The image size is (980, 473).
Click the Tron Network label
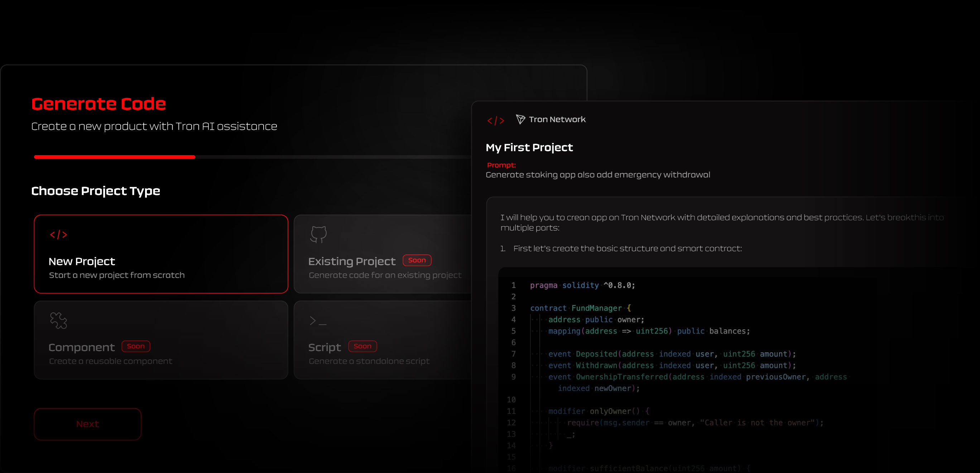point(557,119)
